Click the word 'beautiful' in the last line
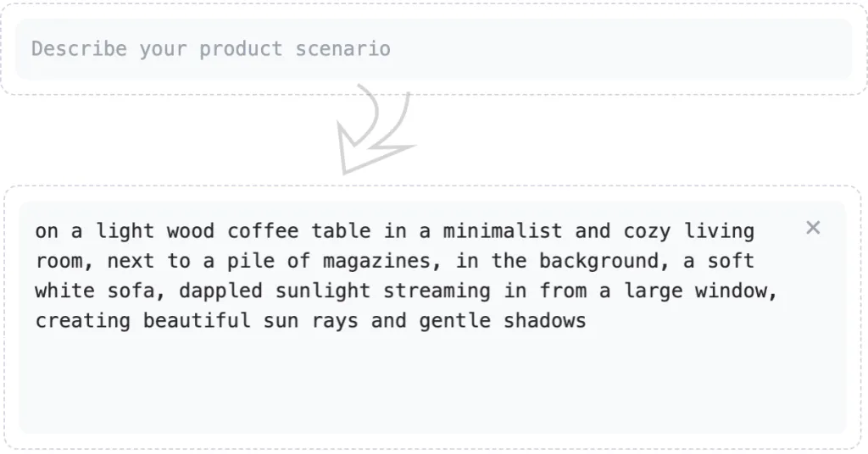868x454 pixels. pos(197,321)
